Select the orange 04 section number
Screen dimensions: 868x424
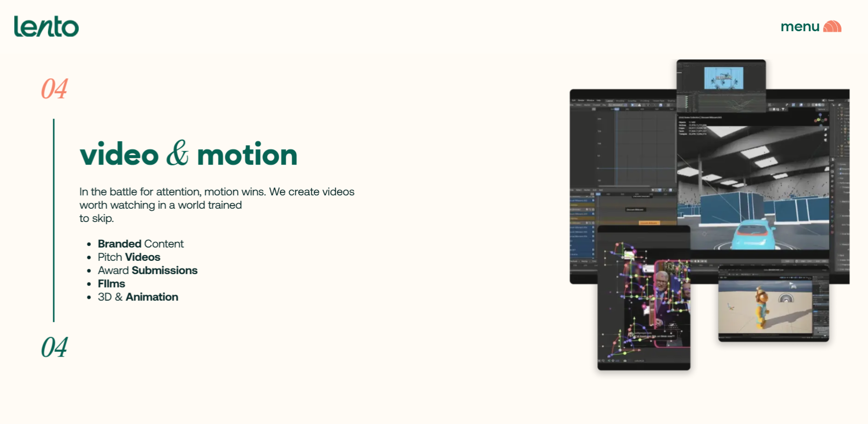(x=54, y=89)
